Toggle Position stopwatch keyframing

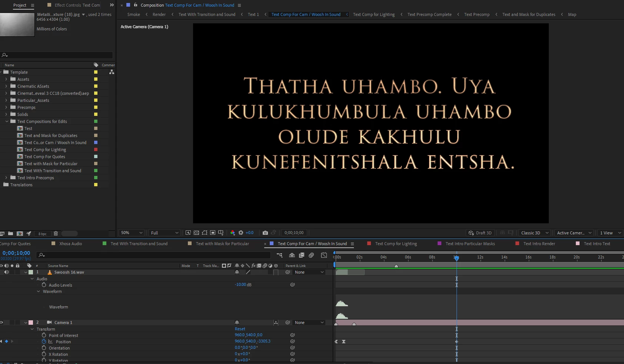(44, 341)
